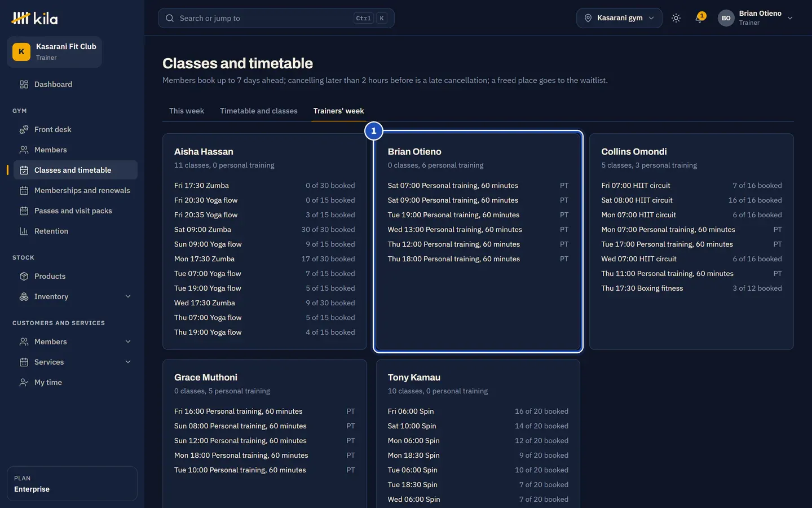Click the BO user avatar

(726, 18)
